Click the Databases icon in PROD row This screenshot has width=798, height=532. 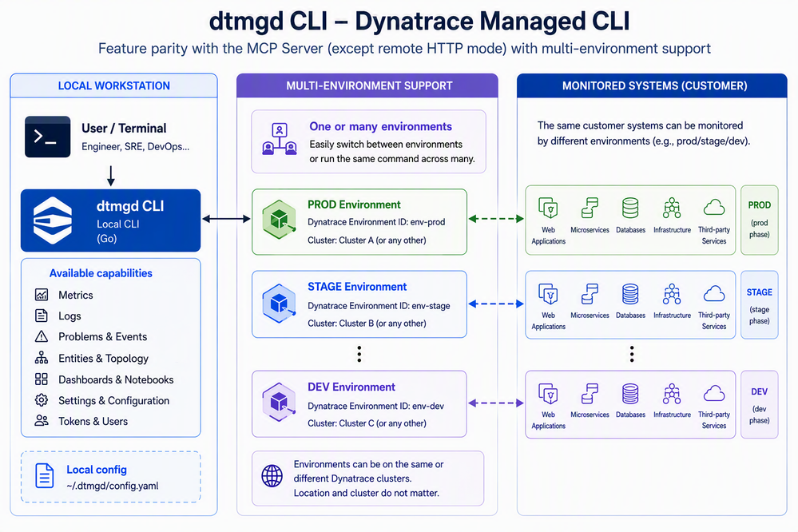click(630, 208)
